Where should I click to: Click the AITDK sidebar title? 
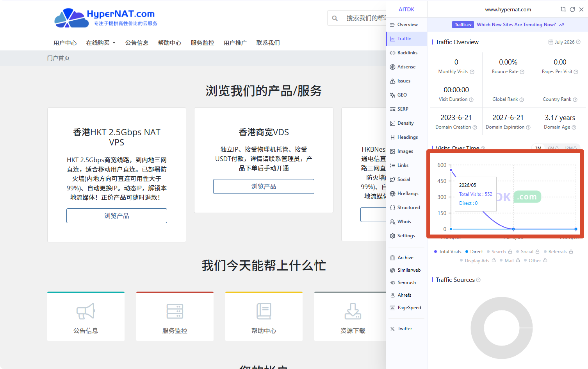coord(406,9)
